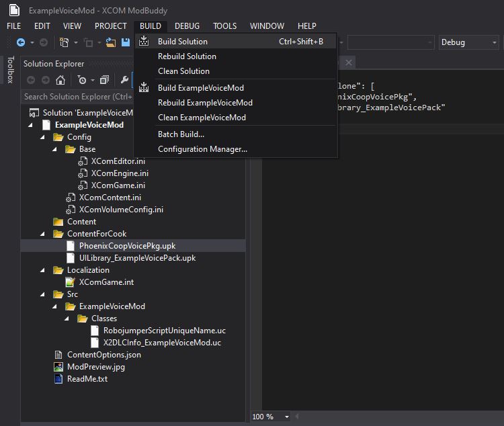Click the XComGame.int file icon
Viewport: 504px width, 426px height.
[70, 282]
